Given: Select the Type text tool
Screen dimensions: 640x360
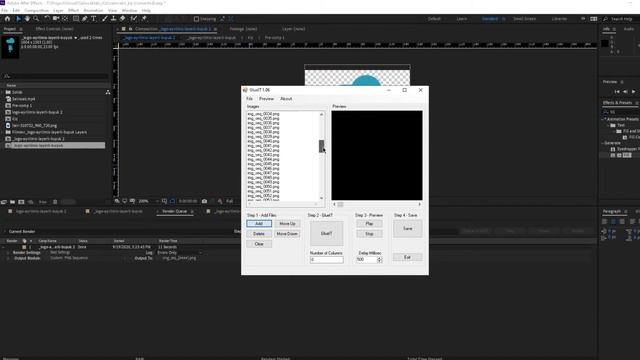Looking at the screenshot, I should tap(94, 19).
